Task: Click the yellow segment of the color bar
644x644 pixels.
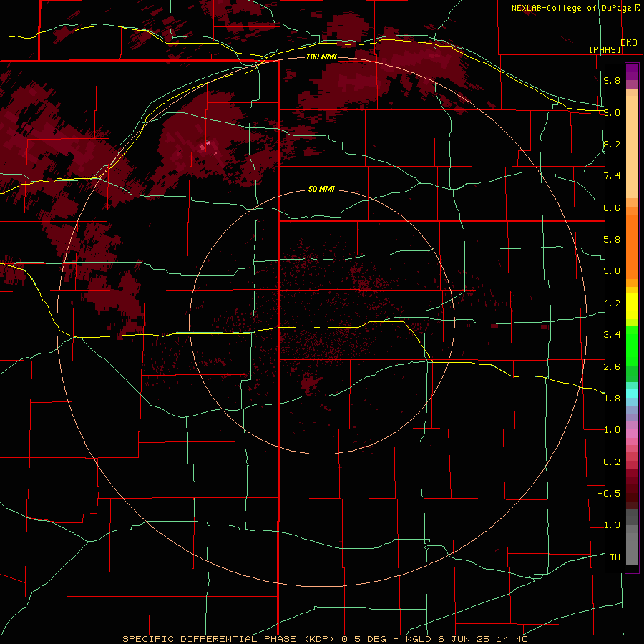Action: [x=632, y=306]
